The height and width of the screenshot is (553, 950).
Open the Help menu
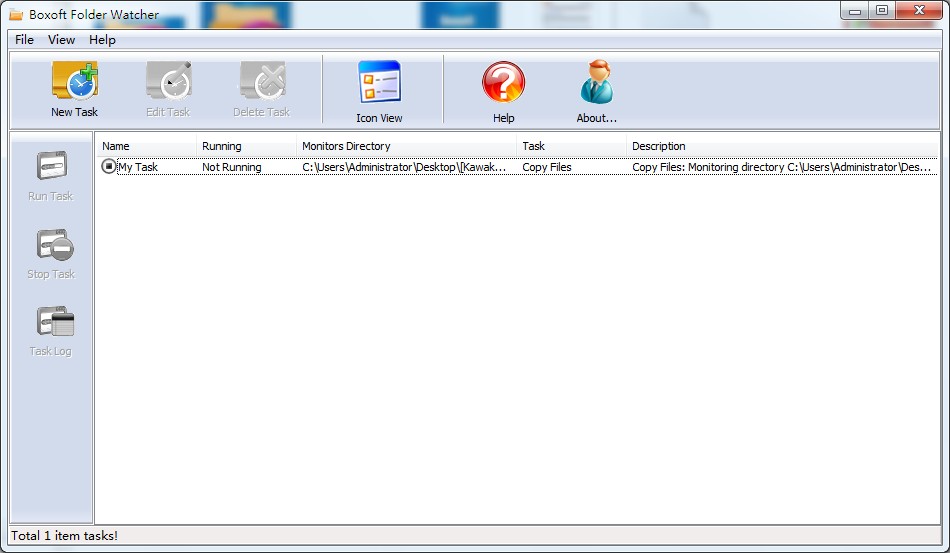[x=102, y=40]
